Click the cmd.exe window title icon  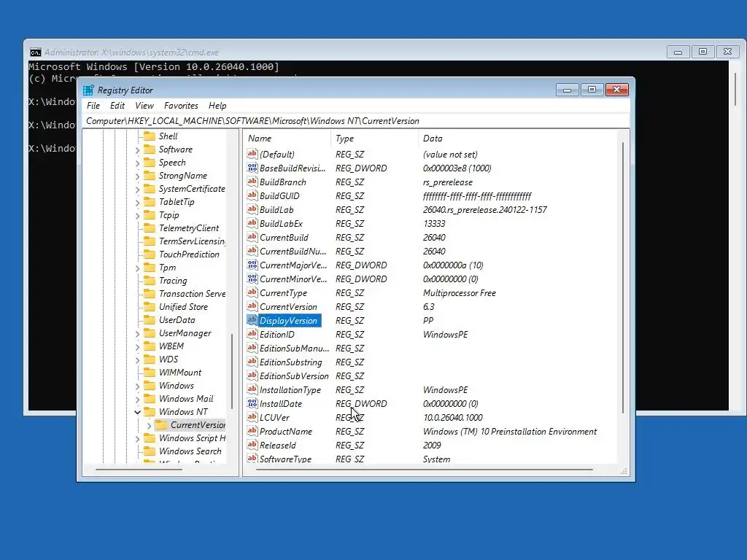click(x=35, y=52)
